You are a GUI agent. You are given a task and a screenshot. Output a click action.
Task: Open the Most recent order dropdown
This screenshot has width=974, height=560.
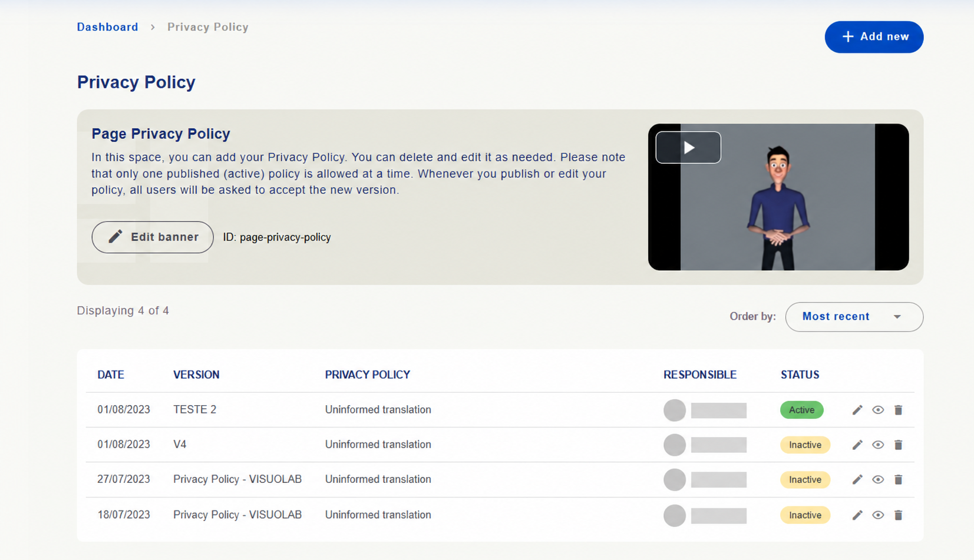(x=854, y=317)
